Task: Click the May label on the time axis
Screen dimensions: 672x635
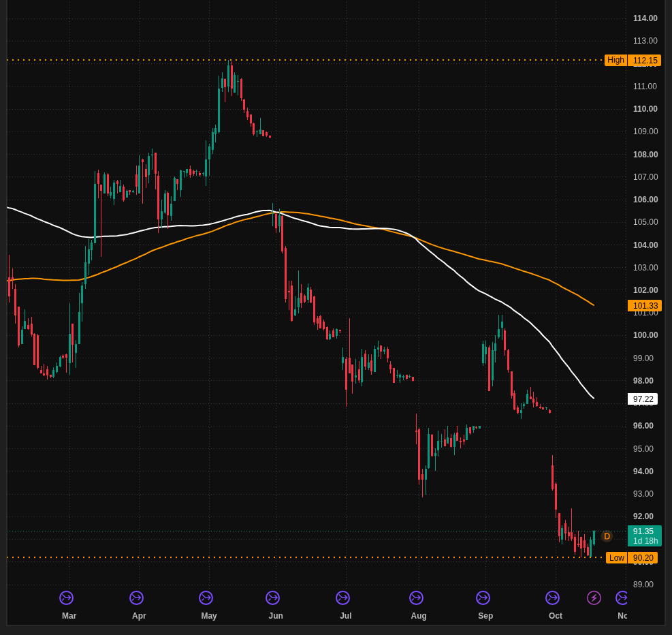Action: 209,616
